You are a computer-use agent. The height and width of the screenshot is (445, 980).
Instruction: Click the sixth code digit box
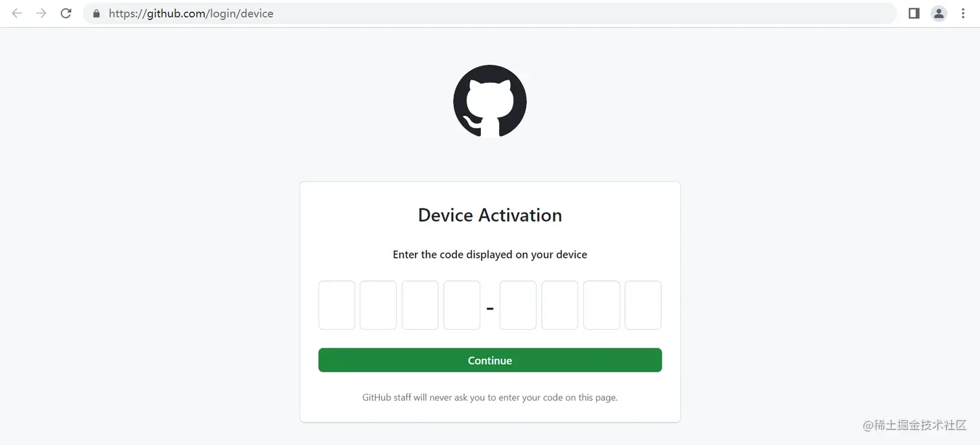pos(559,305)
